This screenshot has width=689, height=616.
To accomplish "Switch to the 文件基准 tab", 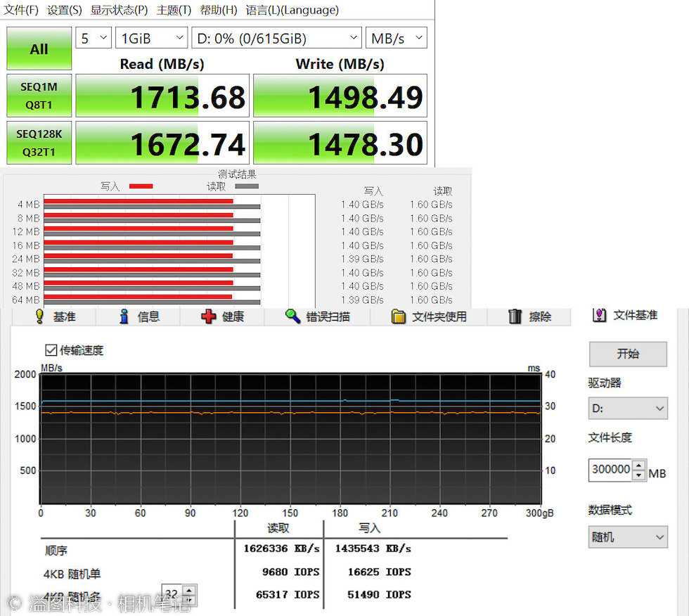I will tap(625, 316).
